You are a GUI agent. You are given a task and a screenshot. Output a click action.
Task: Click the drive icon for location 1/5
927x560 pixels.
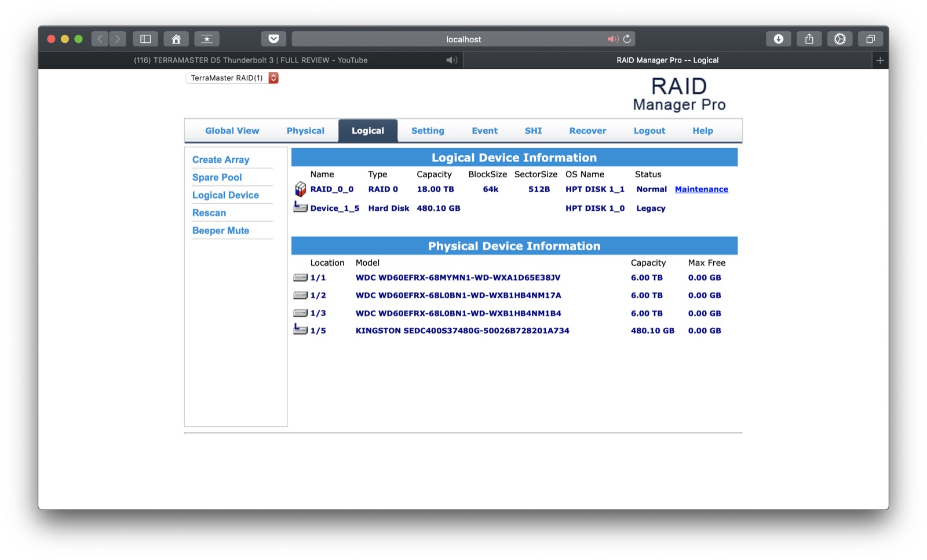pos(300,330)
